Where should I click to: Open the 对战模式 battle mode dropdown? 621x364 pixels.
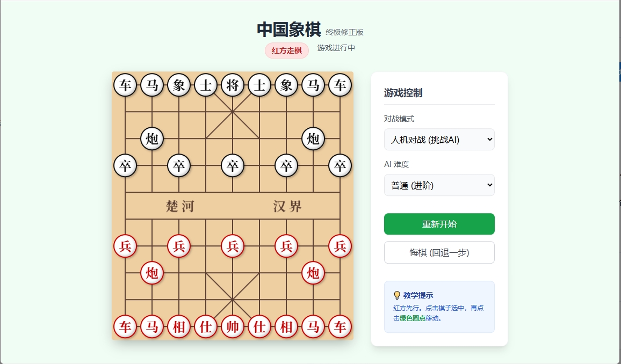[x=439, y=139]
